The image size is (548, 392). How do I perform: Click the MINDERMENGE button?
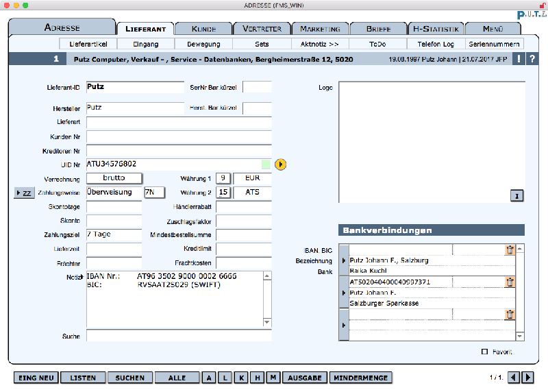point(361,378)
